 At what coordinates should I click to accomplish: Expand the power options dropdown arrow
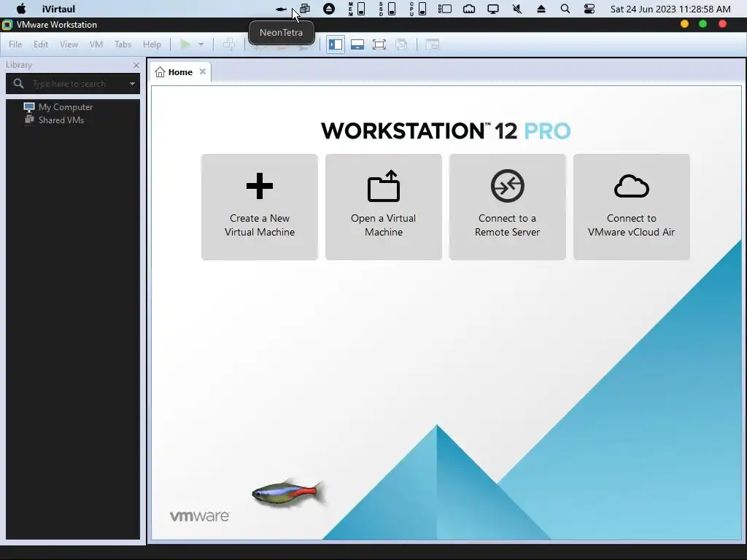[x=201, y=44]
